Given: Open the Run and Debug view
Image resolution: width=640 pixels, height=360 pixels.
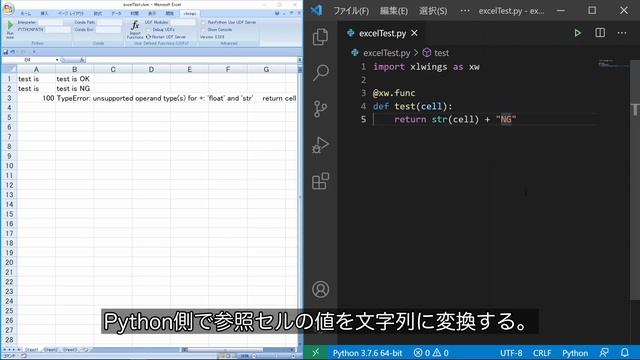Looking at the screenshot, I should (320, 145).
